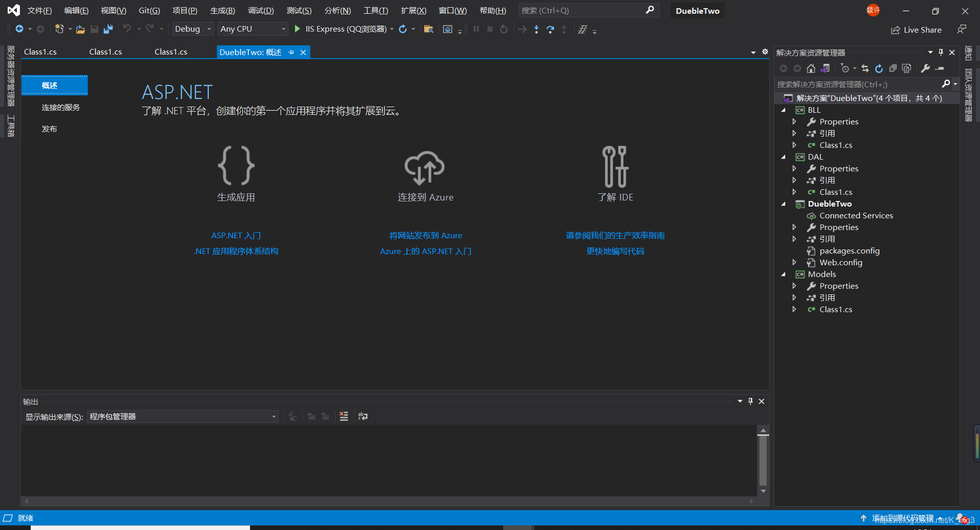Click the Save All icon in toolbar
This screenshot has height=530, width=980.
(108, 29)
